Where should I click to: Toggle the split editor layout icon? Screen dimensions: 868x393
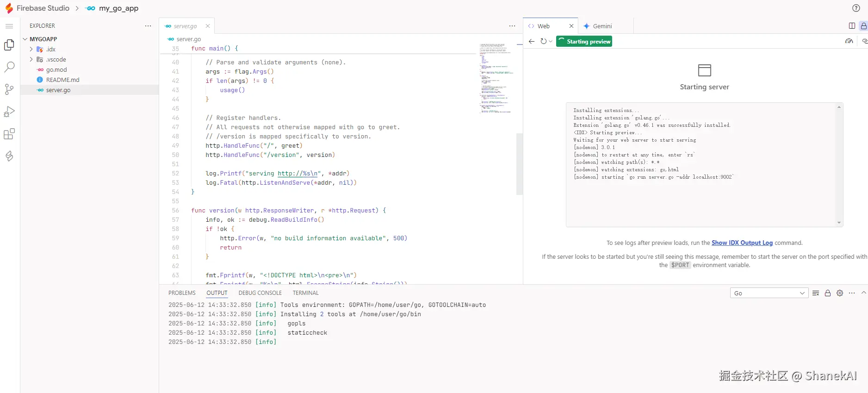click(852, 26)
